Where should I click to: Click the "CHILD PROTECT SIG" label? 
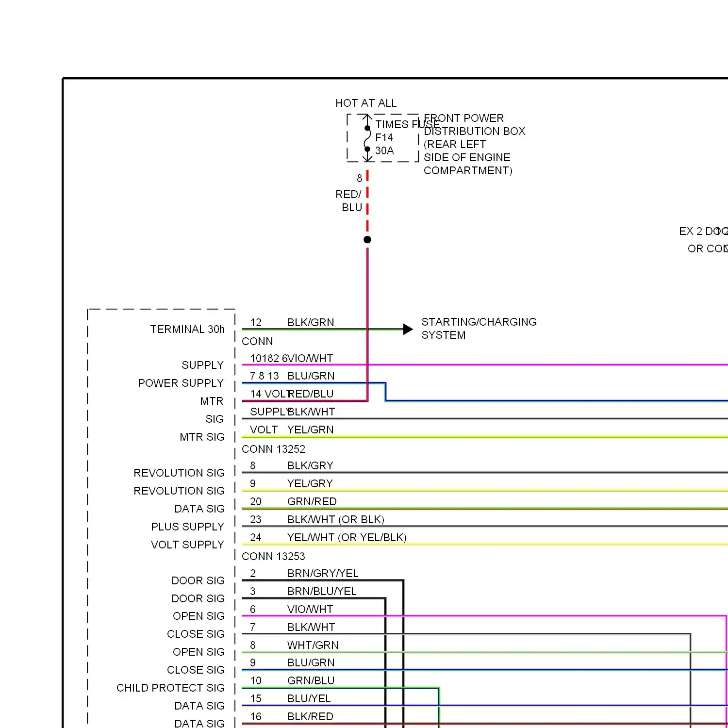[171, 688]
